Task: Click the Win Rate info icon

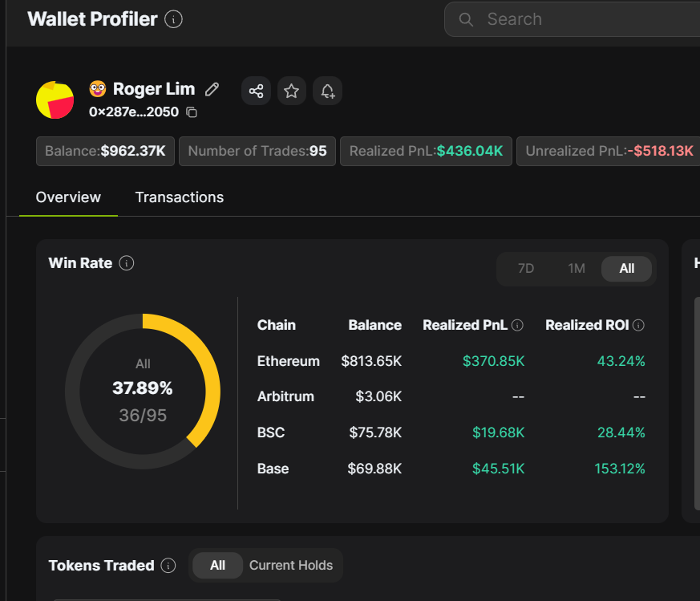Action: [x=127, y=263]
